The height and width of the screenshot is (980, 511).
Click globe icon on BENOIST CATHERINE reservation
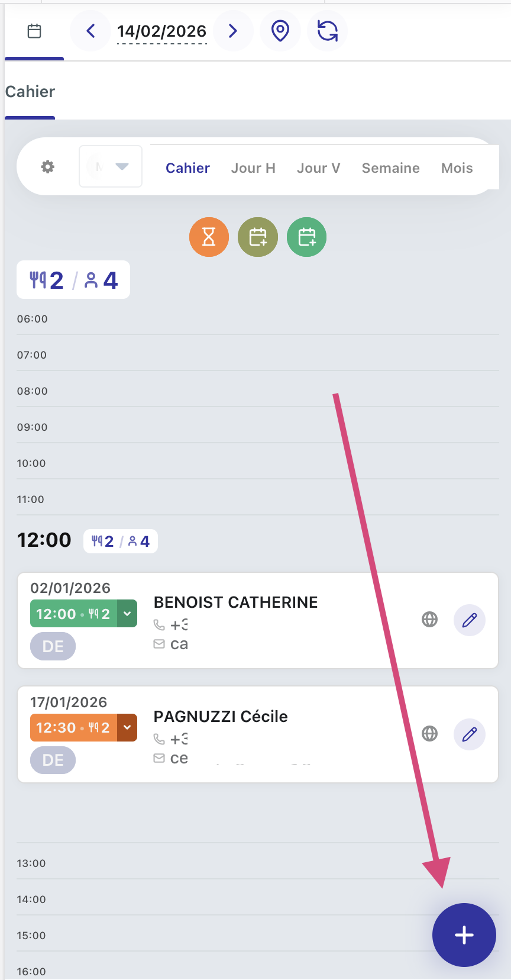[x=430, y=620]
